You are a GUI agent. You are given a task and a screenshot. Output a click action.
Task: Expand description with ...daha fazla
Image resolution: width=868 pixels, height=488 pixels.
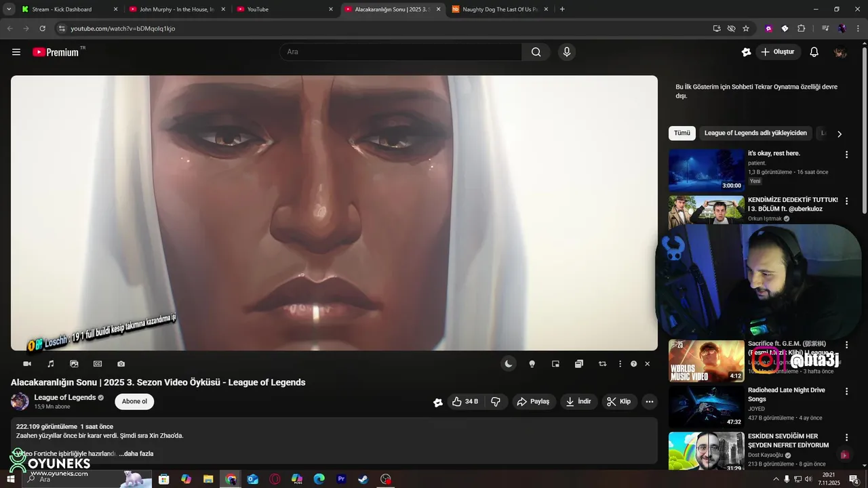[x=136, y=453]
